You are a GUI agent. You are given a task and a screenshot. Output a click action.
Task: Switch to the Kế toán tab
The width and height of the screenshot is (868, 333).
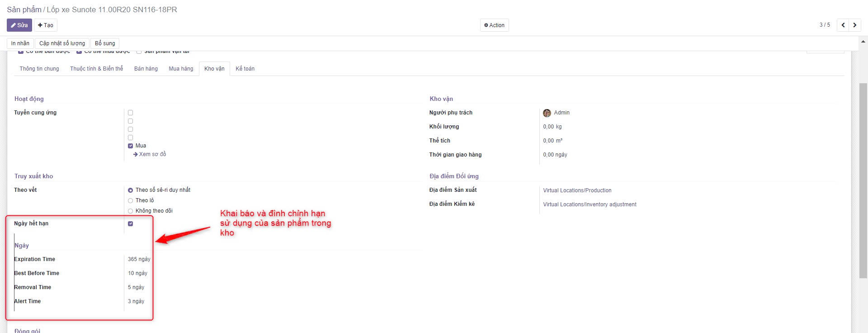[x=245, y=69]
